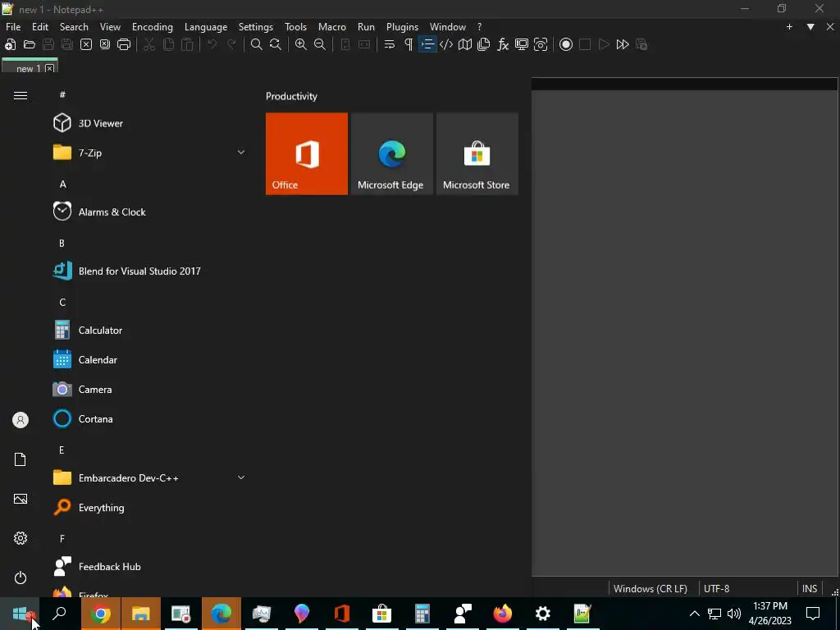Run macro multiple times via fast-forward icon
The height and width of the screenshot is (630, 840).
point(623,44)
